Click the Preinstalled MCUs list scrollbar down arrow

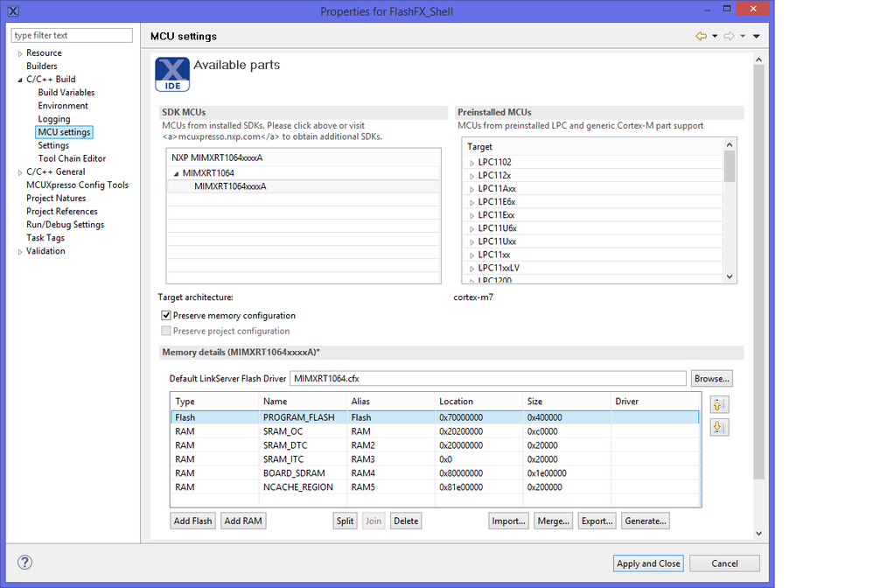pyautogui.click(x=730, y=276)
